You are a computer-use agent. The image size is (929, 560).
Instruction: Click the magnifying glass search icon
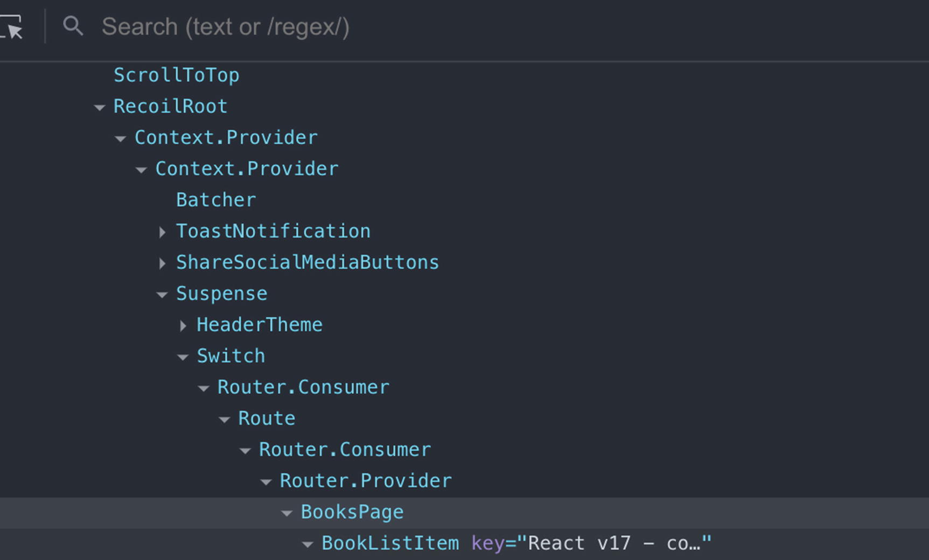[x=73, y=26]
